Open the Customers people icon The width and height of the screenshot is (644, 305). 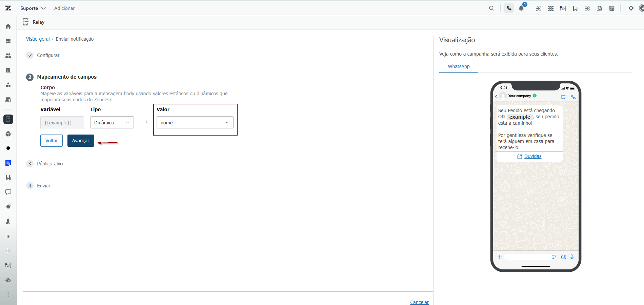tap(8, 56)
